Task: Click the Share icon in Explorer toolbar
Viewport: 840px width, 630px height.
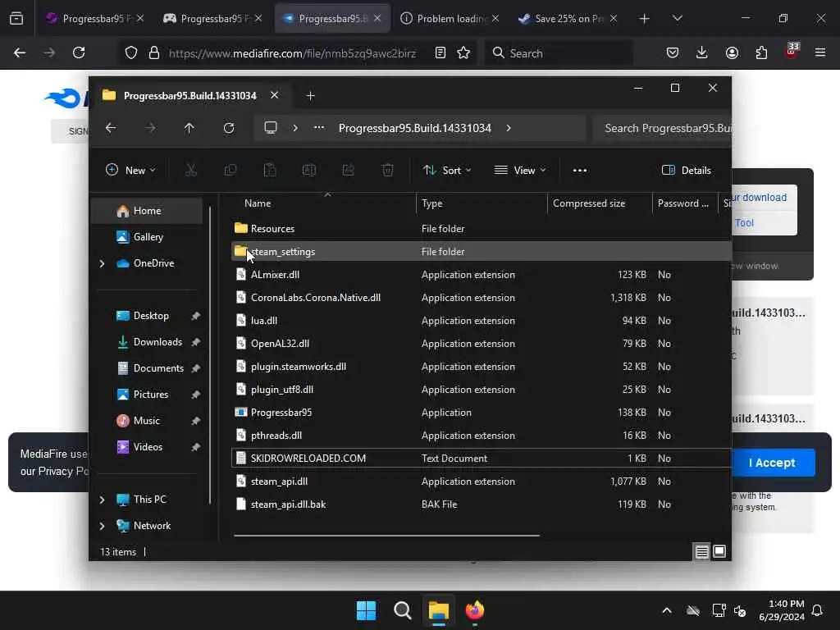Action: click(x=348, y=171)
